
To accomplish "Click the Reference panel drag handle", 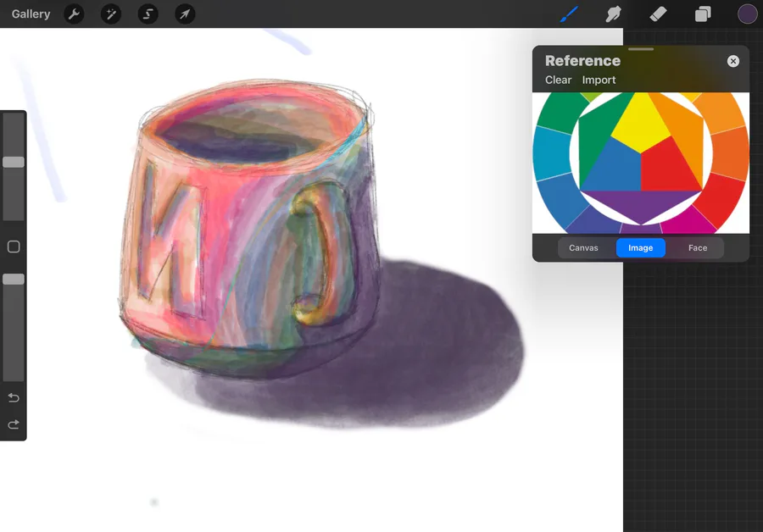I will [640, 49].
